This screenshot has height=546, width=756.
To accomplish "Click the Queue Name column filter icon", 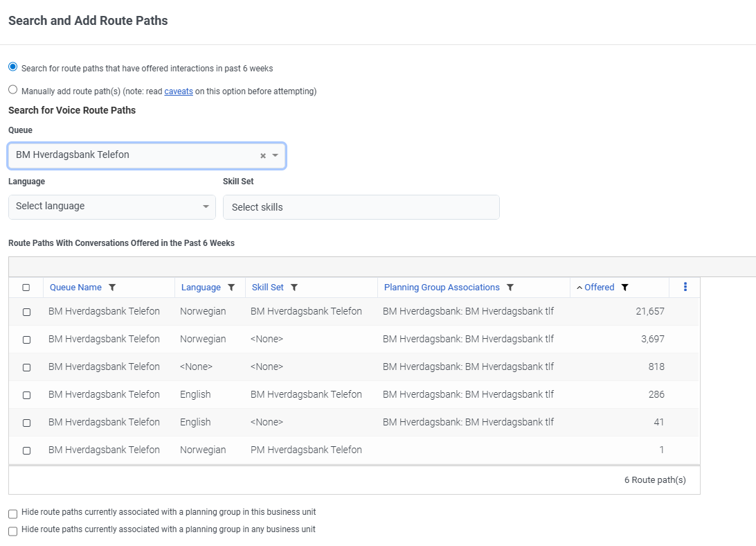I will click(112, 288).
